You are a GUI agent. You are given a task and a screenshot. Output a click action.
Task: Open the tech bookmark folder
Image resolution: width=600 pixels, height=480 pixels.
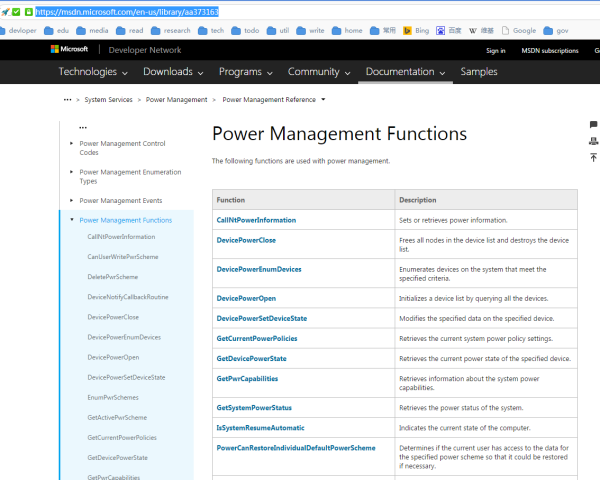(211, 30)
